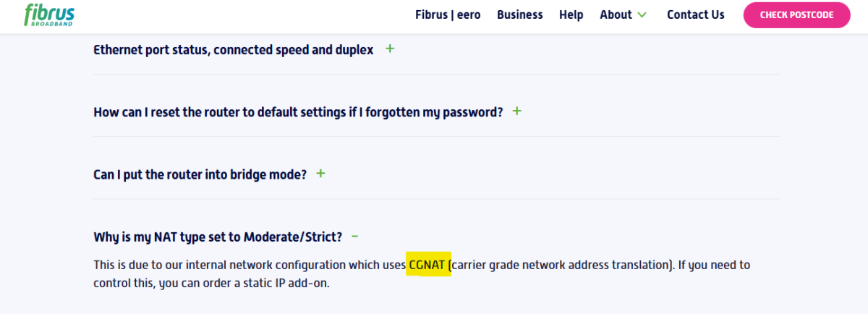This screenshot has width=868, height=314.
Task: Collapse "Why is my NAT type set" question
Action: 217,237
